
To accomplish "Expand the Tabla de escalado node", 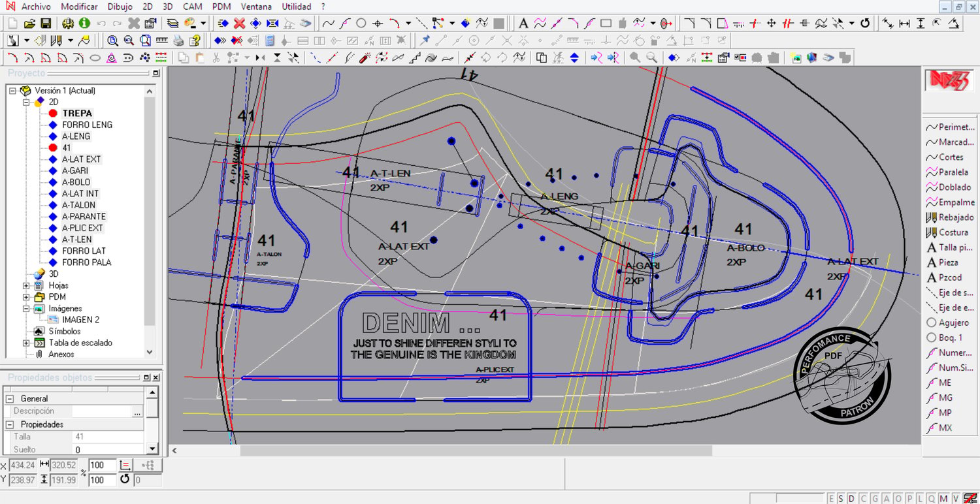I will [27, 343].
